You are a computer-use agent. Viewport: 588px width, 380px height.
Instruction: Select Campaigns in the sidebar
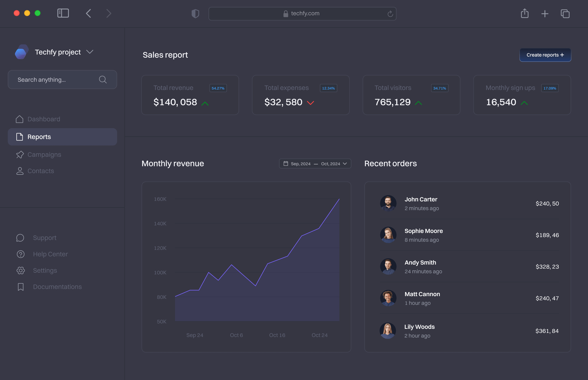pyautogui.click(x=44, y=155)
